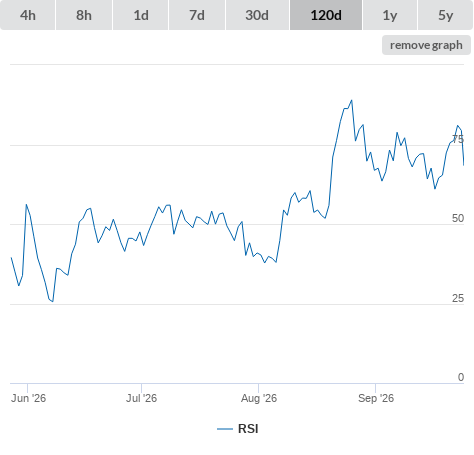474x455 pixels.
Task: Click the 25 y-axis label
Action: coord(458,298)
